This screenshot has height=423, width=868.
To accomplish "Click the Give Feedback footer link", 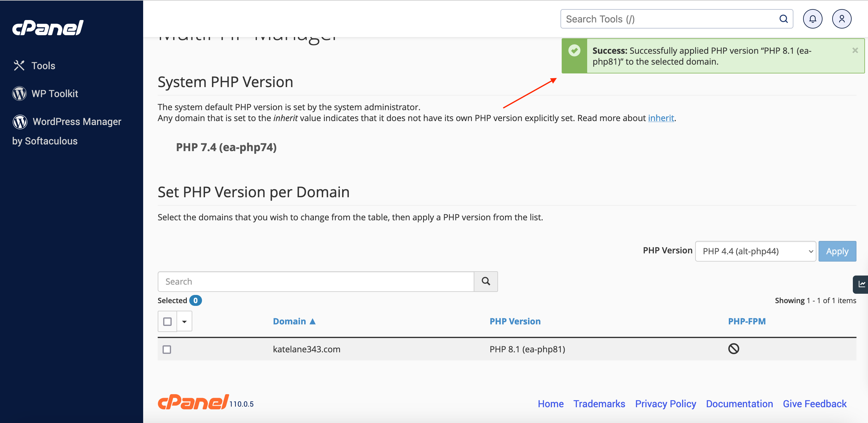I will pos(814,404).
